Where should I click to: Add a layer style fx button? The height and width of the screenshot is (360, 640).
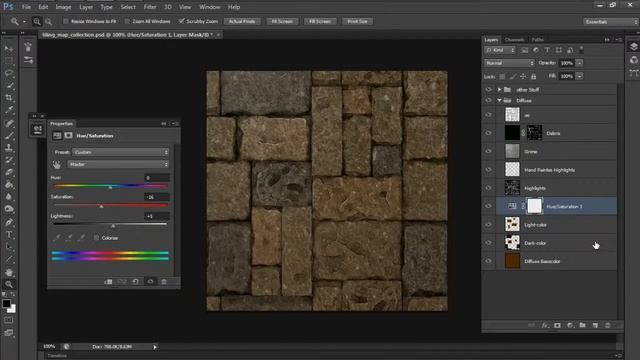[545, 325]
